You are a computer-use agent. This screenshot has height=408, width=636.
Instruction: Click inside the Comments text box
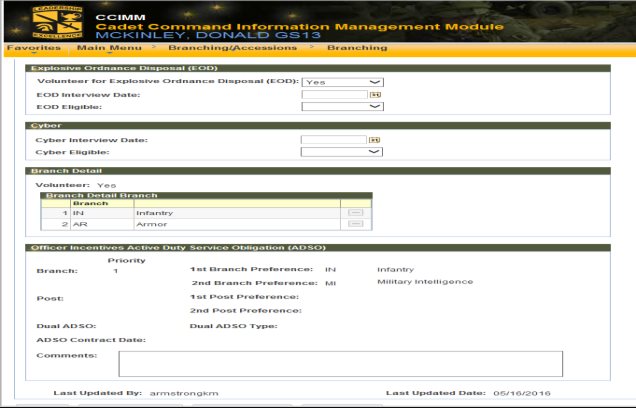click(x=341, y=363)
